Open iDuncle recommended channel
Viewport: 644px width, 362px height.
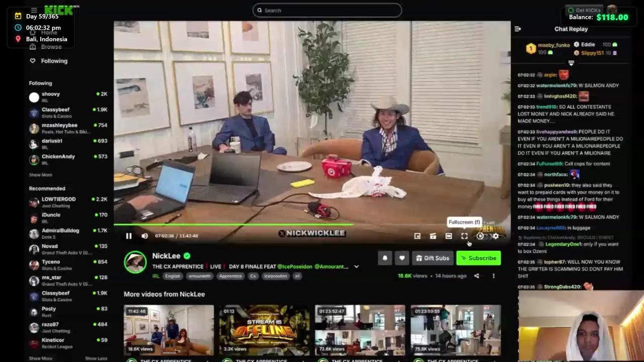coord(68,218)
